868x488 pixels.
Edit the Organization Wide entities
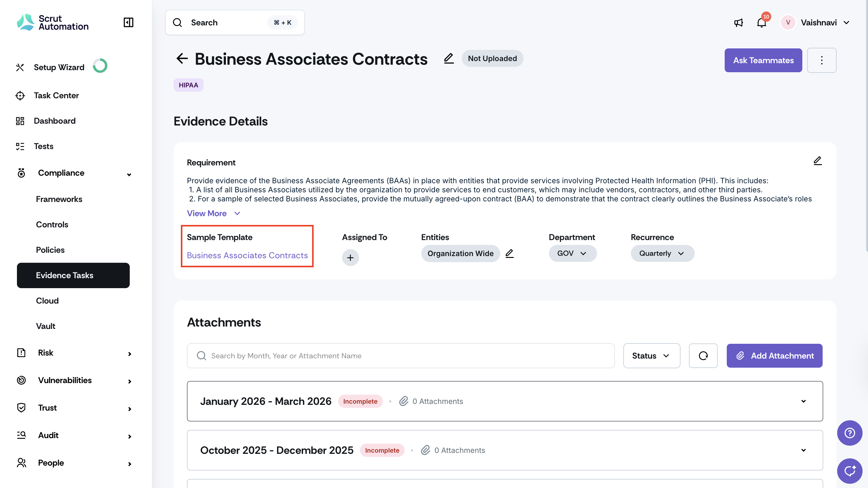pyautogui.click(x=510, y=253)
